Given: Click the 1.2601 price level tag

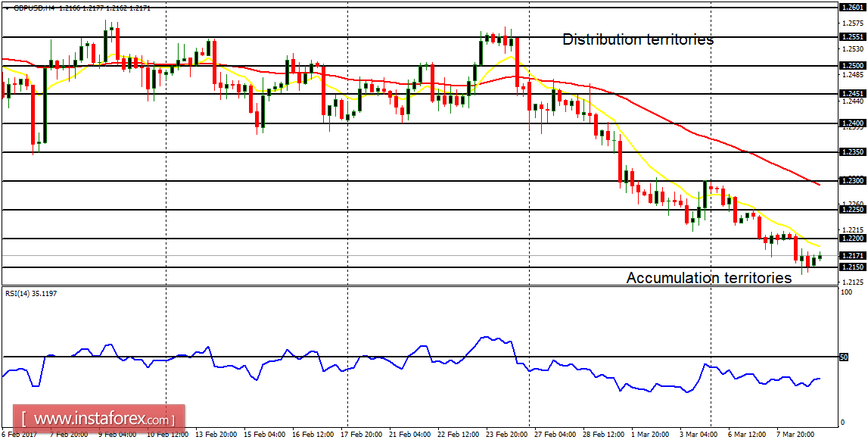Looking at the screenshot, I should point(853,7).
